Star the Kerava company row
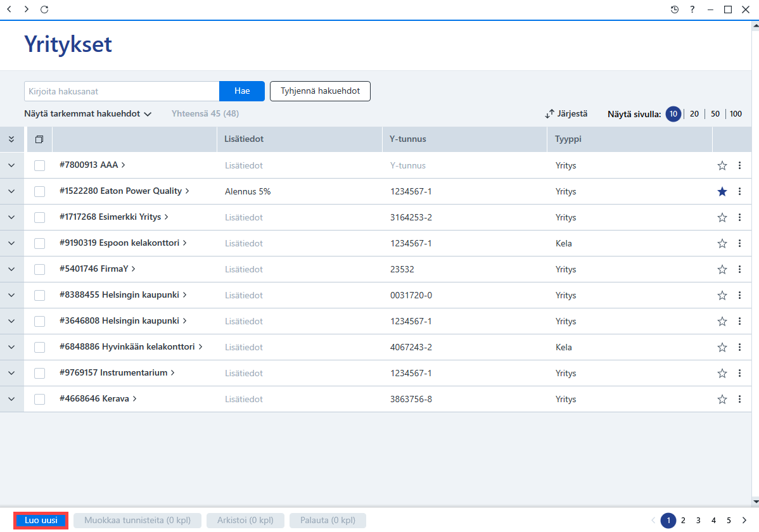759x532 pixels. coord(722,400)
